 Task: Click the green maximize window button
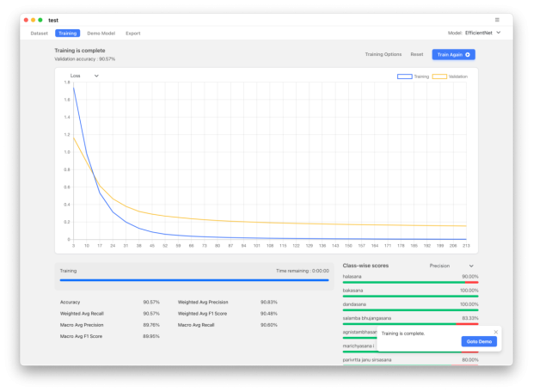40,19
